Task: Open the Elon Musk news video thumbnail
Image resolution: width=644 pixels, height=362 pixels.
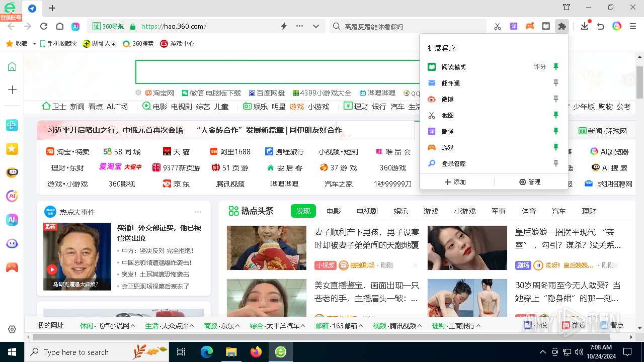Action: coord(77,256)
